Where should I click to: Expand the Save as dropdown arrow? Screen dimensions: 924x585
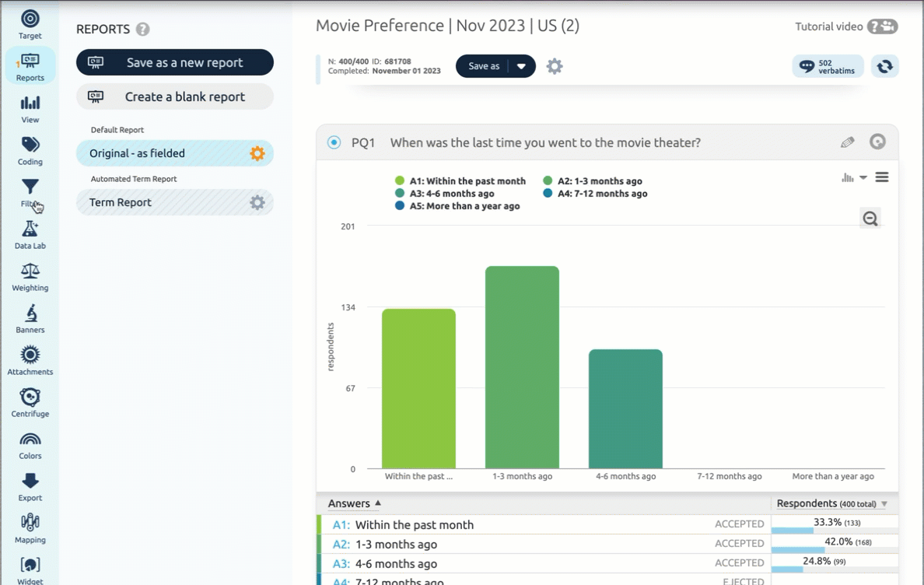[x=521, y=67]
